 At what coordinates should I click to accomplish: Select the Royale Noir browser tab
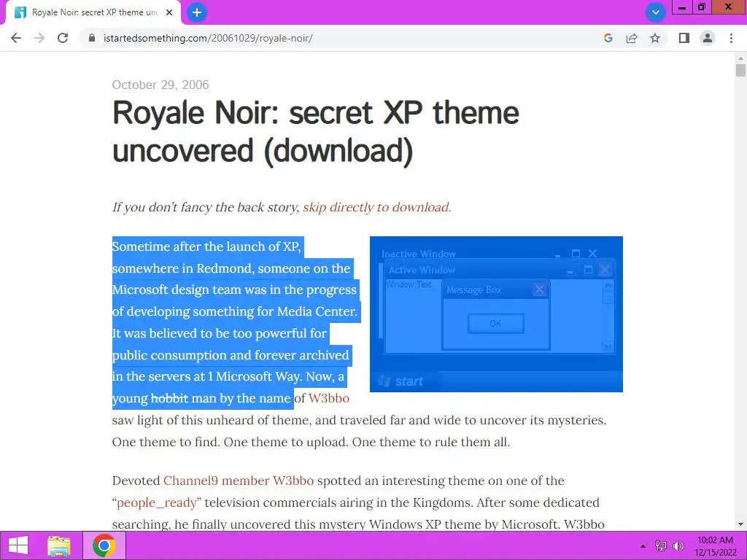[x=93, y=12]
